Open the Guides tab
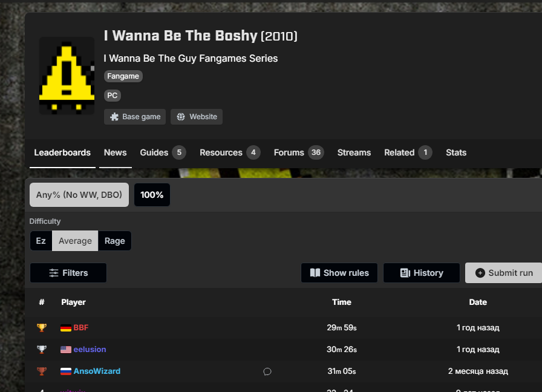Screen dimensions: 542x392 point(163,152)
